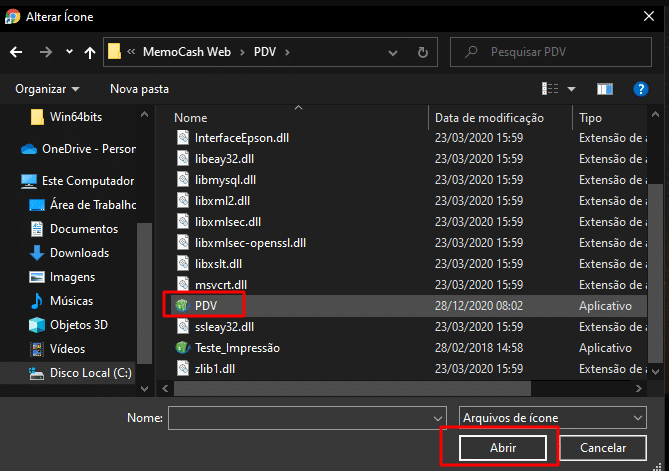This screenshot has height=471, width=669.
Task: Click the Cancelar button
Action: click(603, 448)
